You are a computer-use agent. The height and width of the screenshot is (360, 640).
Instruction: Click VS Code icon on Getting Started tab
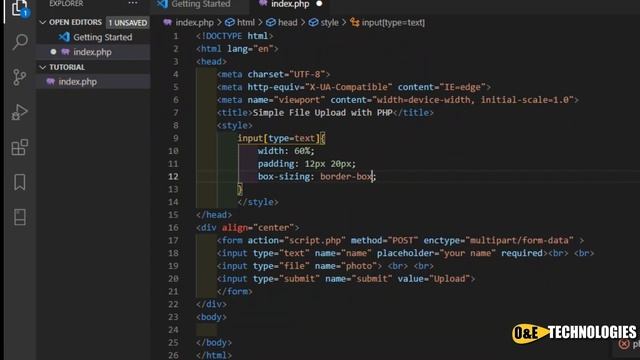click(162, 4)
